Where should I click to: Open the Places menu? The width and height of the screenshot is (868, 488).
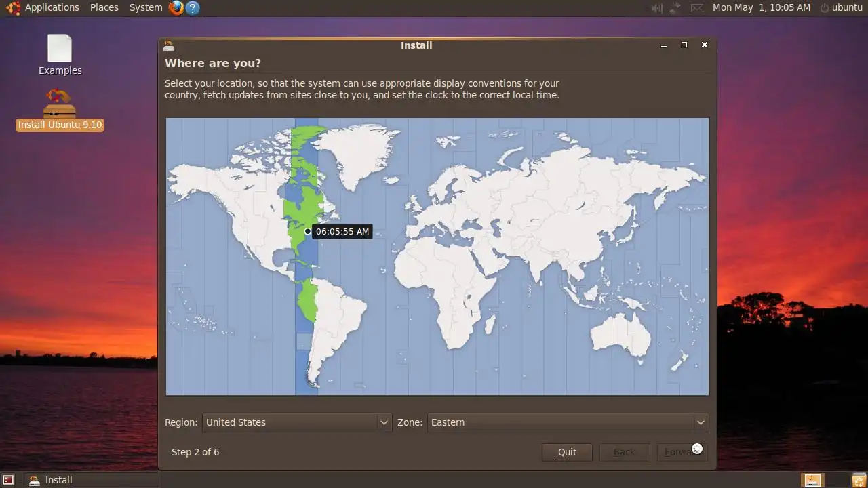click(104, 8)
